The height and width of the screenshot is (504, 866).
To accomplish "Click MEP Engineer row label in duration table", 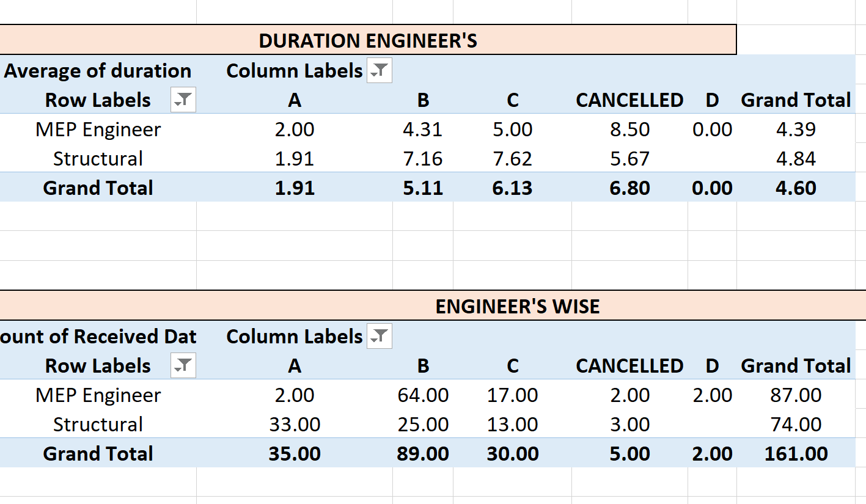I will [x=98, y=130].
